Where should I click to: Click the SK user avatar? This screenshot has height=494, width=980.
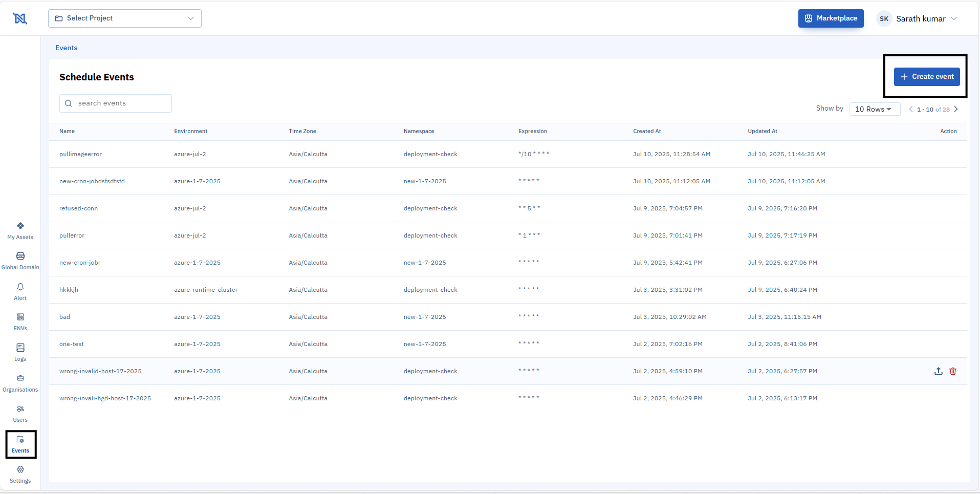[884, 18]
